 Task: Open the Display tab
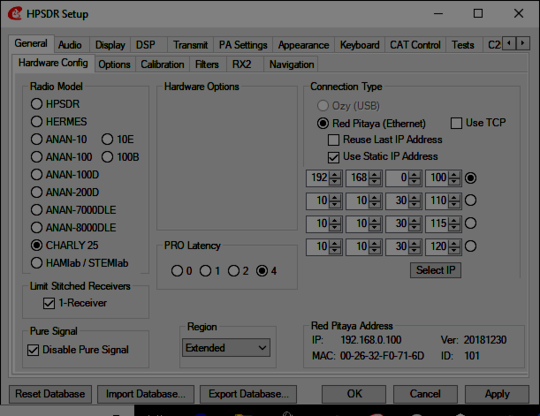pyautogui.click(x=110, y=45)
